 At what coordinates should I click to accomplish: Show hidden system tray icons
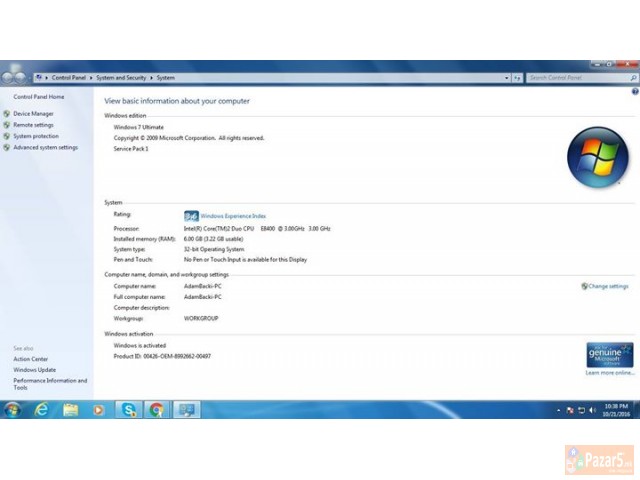[558, 410]
